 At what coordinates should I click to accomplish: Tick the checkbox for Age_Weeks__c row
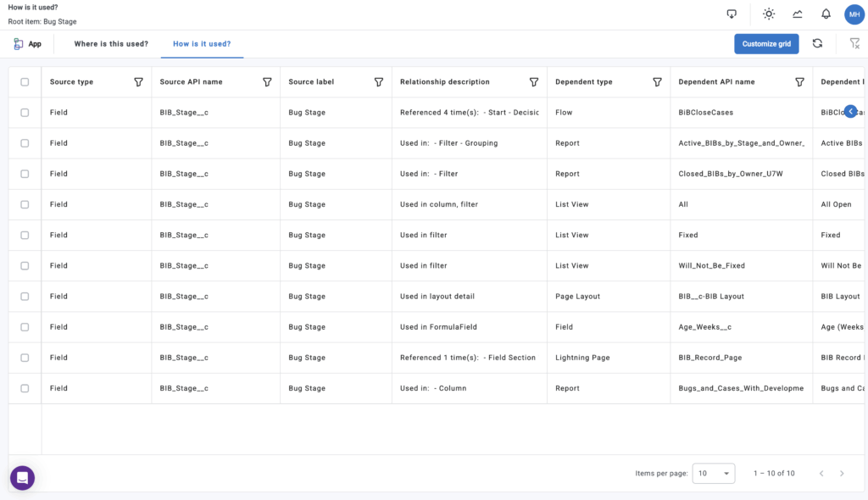pyautogui.click(x=25, y=327)
